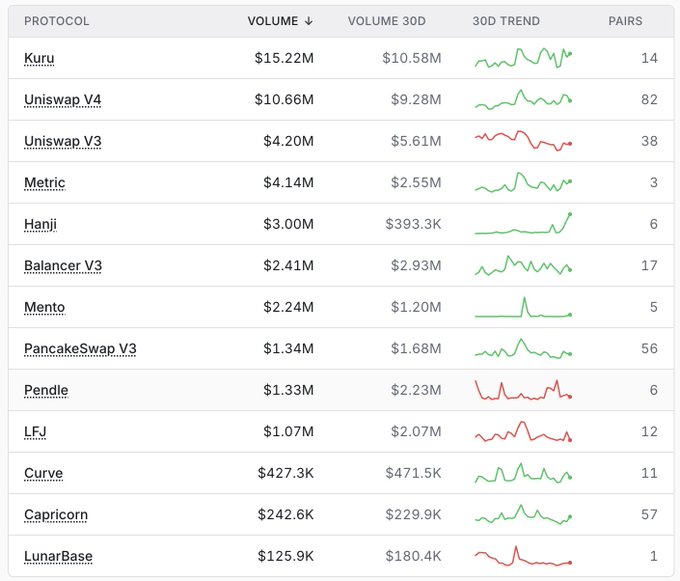680x581 pixels.
Task: Click the $4.20M volume value
Action: point(288,141)
